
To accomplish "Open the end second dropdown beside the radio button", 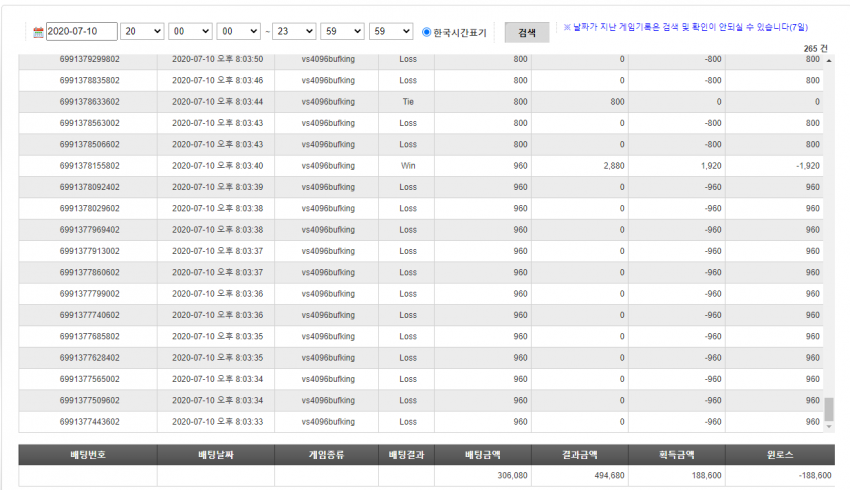I will click(x=391, y=31).
